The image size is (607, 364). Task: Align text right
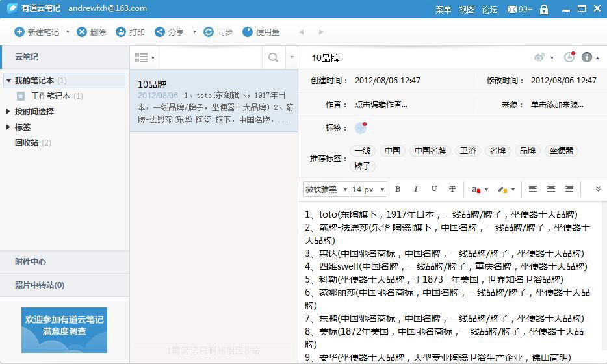569,189
